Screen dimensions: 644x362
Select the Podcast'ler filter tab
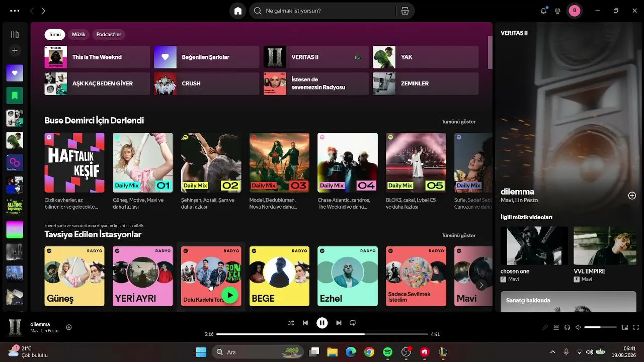pos(109,35)
